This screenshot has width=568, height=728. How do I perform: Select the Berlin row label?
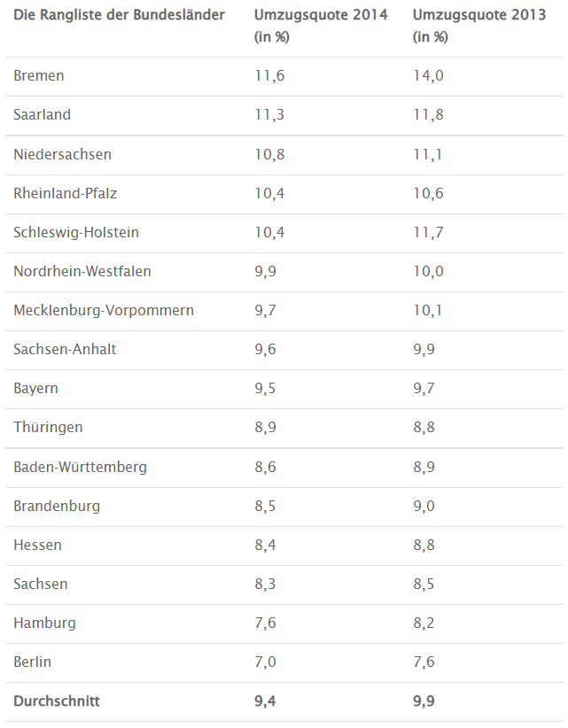click(x=32, y=662)
